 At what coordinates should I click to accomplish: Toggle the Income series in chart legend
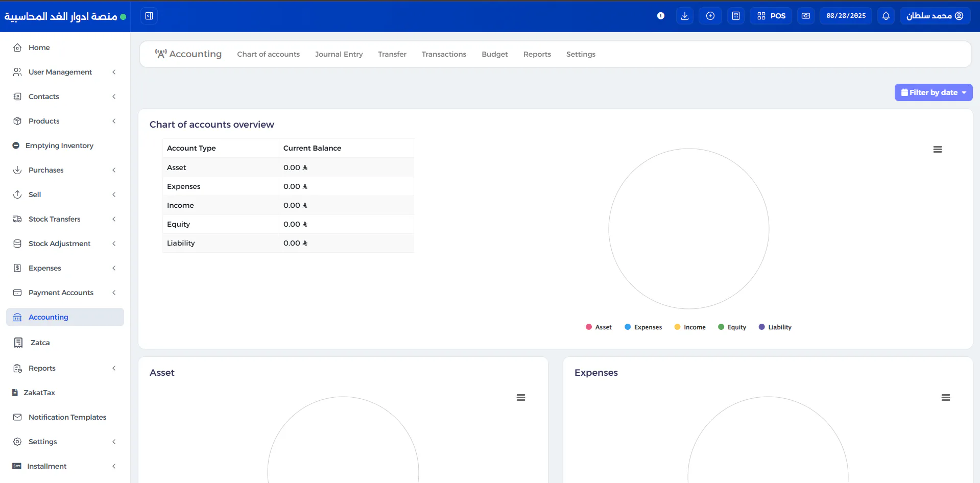coord(690,327)
